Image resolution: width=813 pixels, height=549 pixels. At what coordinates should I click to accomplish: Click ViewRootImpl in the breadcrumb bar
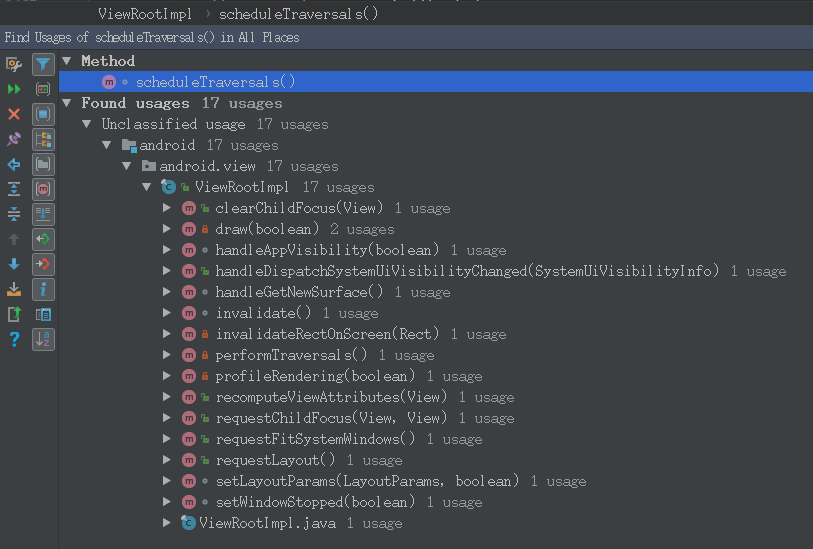coord(145,14)
